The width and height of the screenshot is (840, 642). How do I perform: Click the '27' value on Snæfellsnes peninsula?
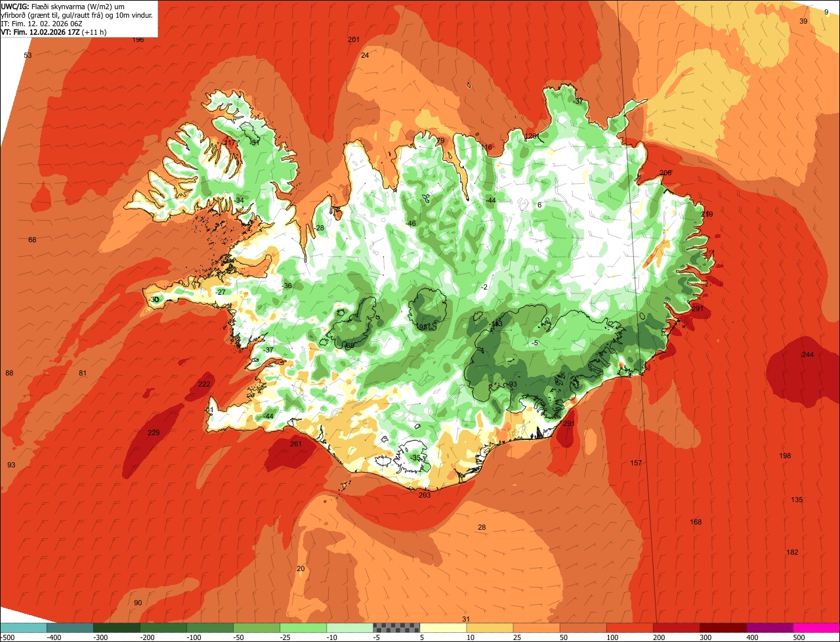(221, 292)
